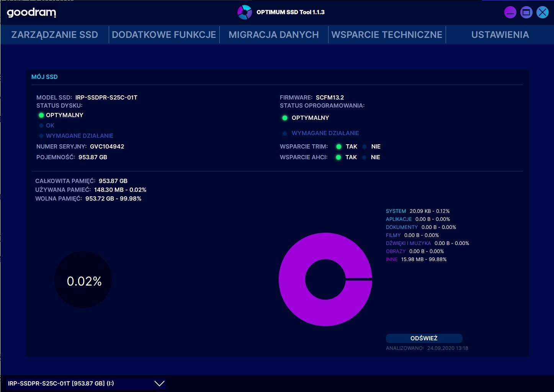Viewport: 554px width, 392px height.
Task: Click the FILMY legend entry
Action: 393,235
